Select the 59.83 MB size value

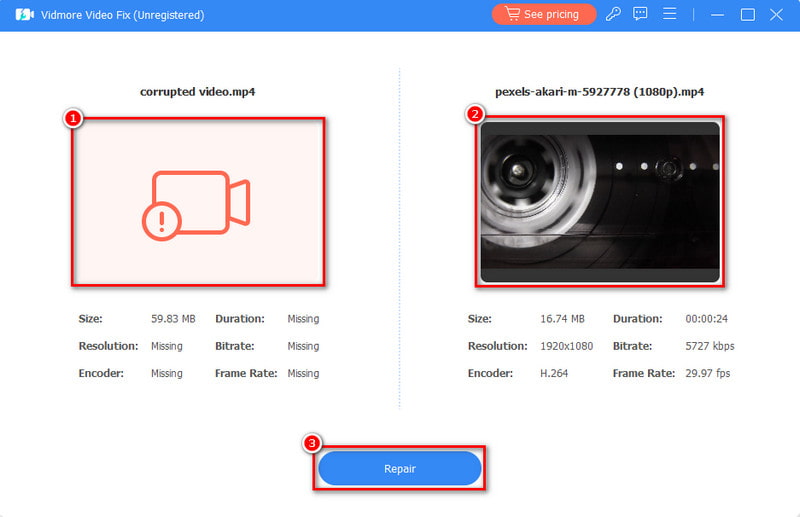(x=173, y=319)
